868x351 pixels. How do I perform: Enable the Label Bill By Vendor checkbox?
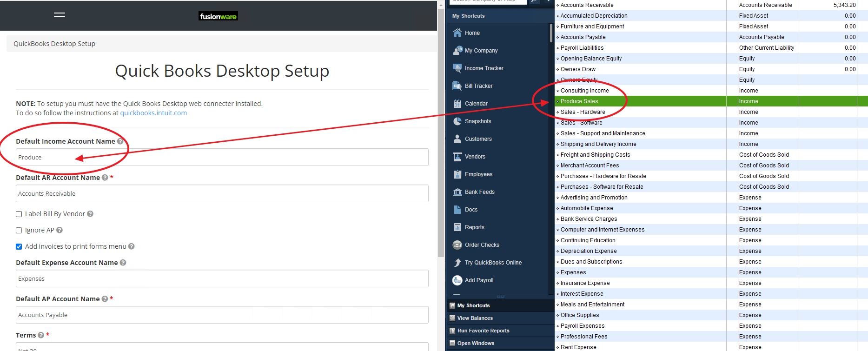pyautogui.click(x=19, y=214)
